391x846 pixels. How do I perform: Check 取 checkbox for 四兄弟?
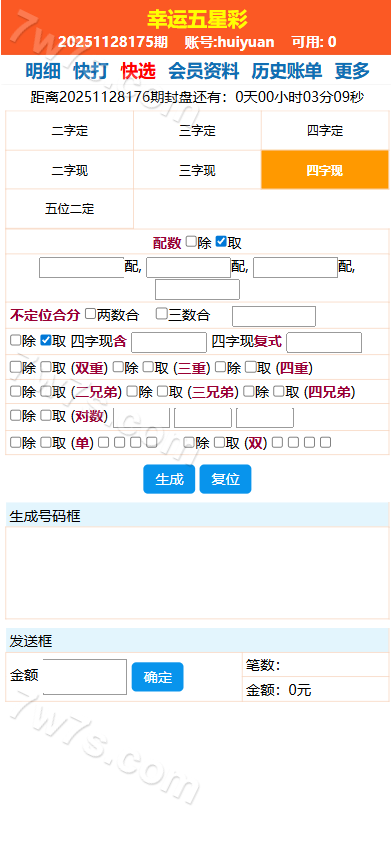(278, 391)
